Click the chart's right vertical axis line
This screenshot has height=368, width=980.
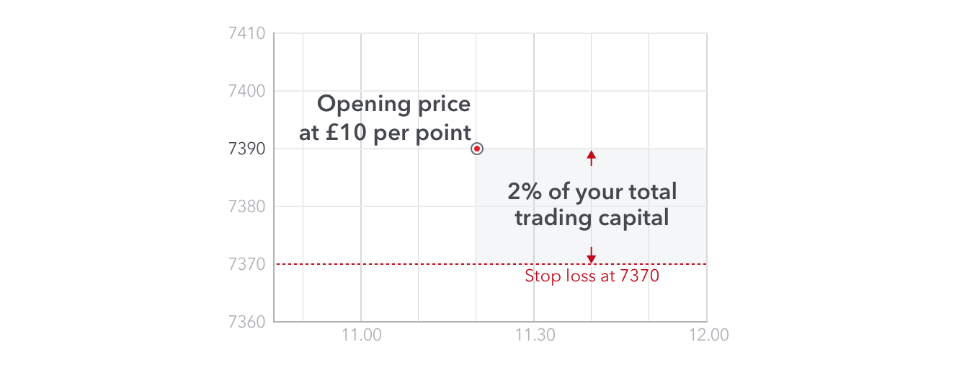[707, 178]
